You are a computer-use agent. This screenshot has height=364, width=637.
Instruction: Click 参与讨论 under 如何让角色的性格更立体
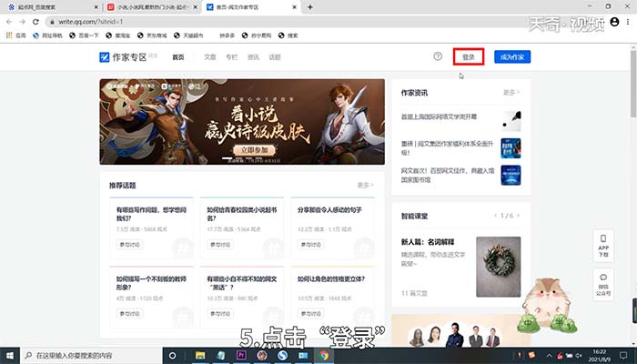click(311, 314)
